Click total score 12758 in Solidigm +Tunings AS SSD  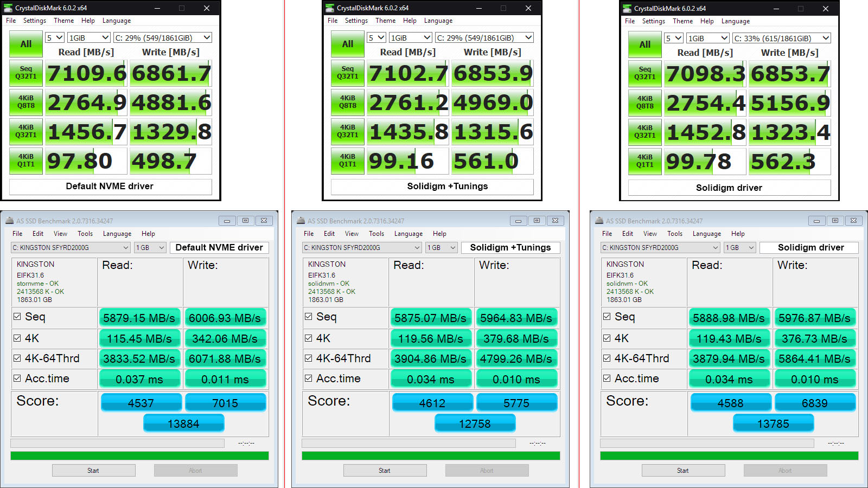pyautogui.click(x=475, y=423)
